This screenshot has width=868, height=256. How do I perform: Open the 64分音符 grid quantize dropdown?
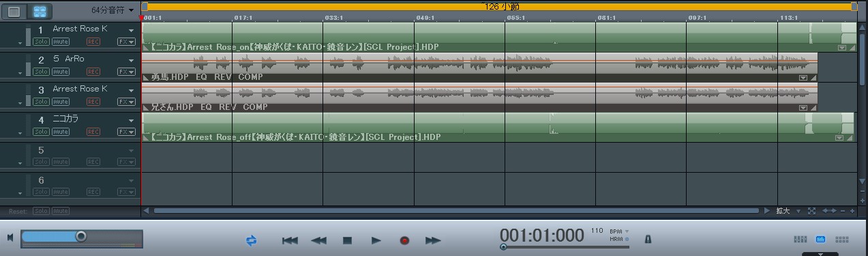click(x=113, y=11)
